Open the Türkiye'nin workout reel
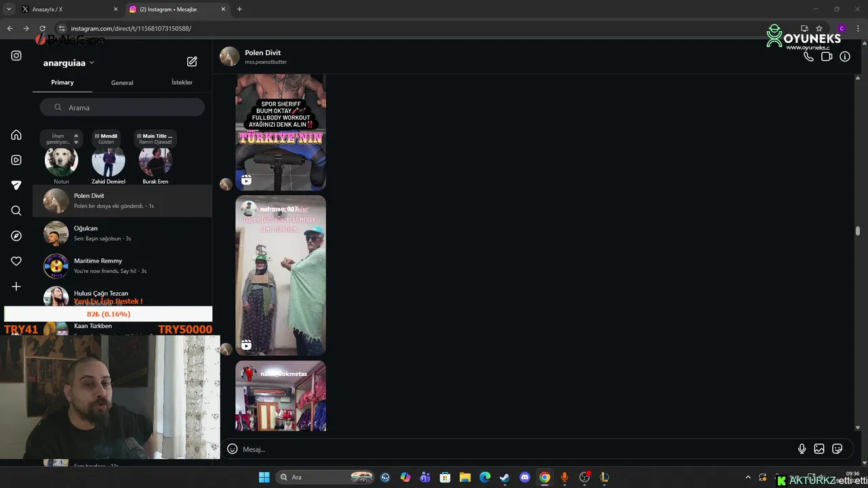The width and height of the screenshot is (868, 488). point(281,132)
